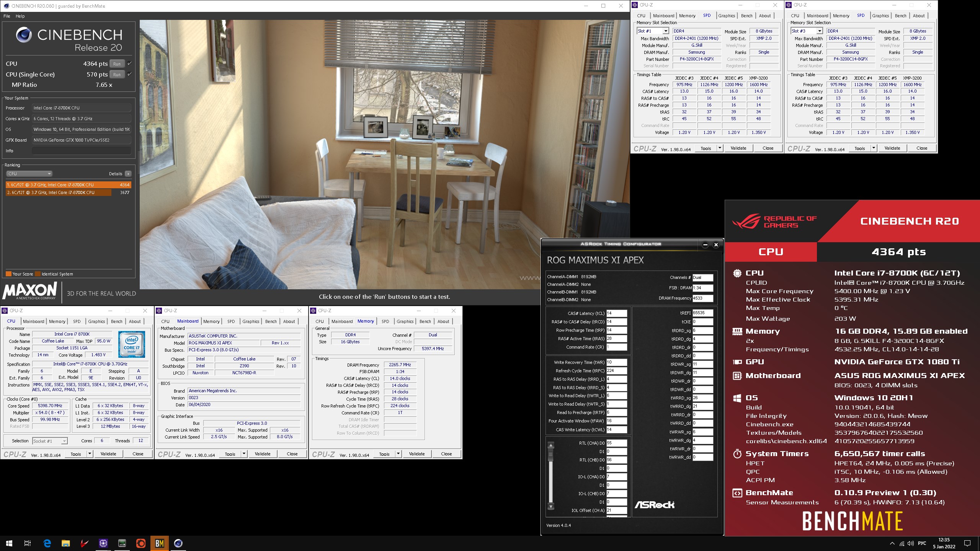Click the DRAM Frequency field in ASRock
Image resolution: width=980 pixels, height=551 pixels.
pyautogui.click(x=703, y=298)
